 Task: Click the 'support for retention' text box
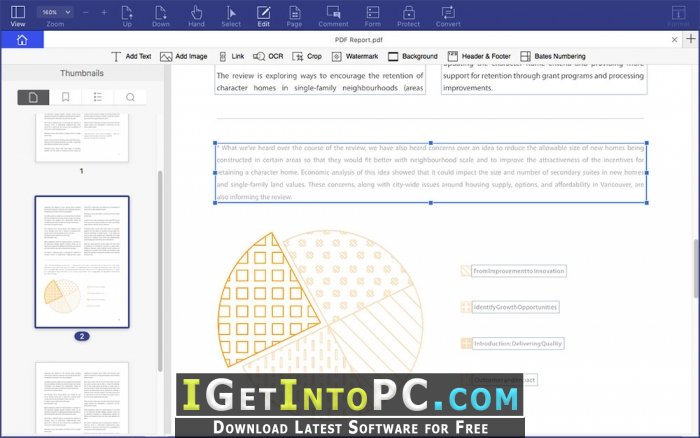(544, 79)
